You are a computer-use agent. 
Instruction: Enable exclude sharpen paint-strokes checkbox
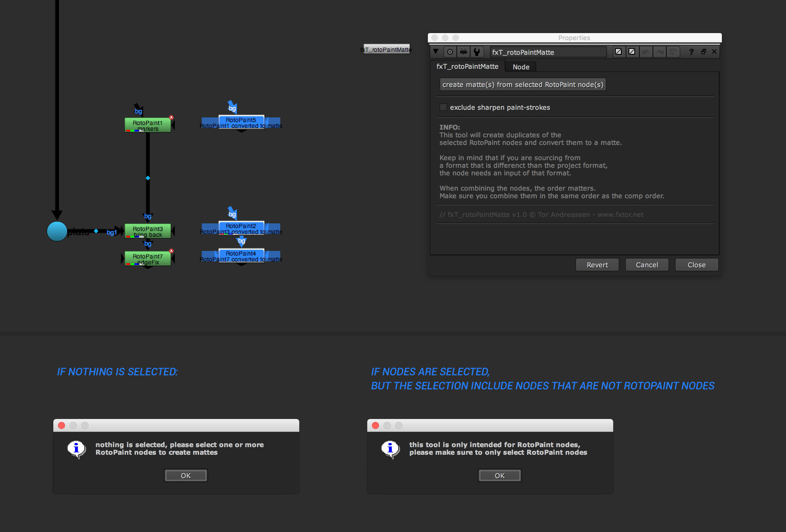pos(443,107)
